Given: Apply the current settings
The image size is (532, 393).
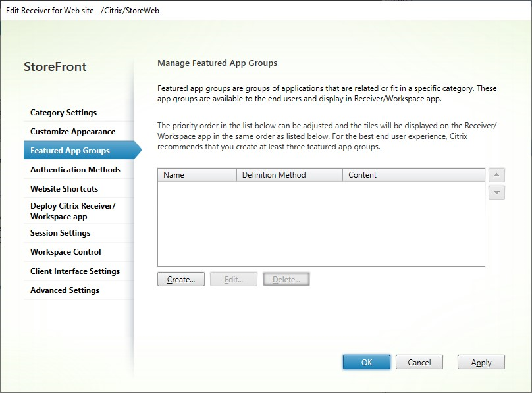Looking at the screenshot, I should pos(481,362).
